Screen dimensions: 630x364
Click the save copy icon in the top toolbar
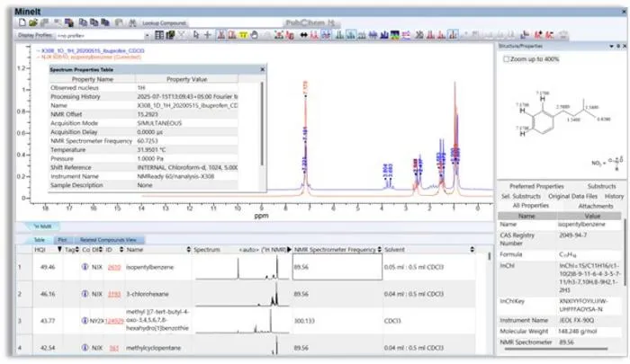69,22
